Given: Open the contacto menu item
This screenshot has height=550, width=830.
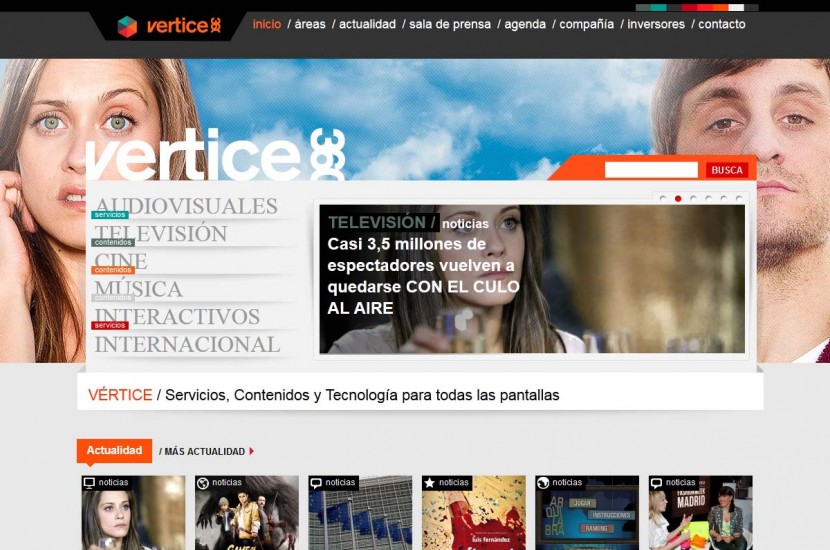Looking at the screenshot, I should [721, 24].
